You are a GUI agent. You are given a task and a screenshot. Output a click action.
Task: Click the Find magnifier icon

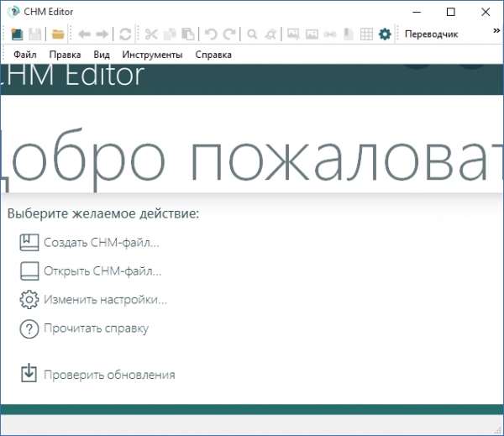point(252,34)
